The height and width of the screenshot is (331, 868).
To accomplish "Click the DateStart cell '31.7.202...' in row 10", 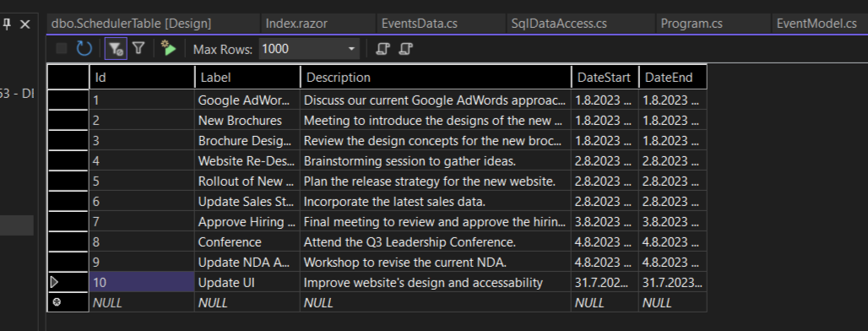I will 605,282.
